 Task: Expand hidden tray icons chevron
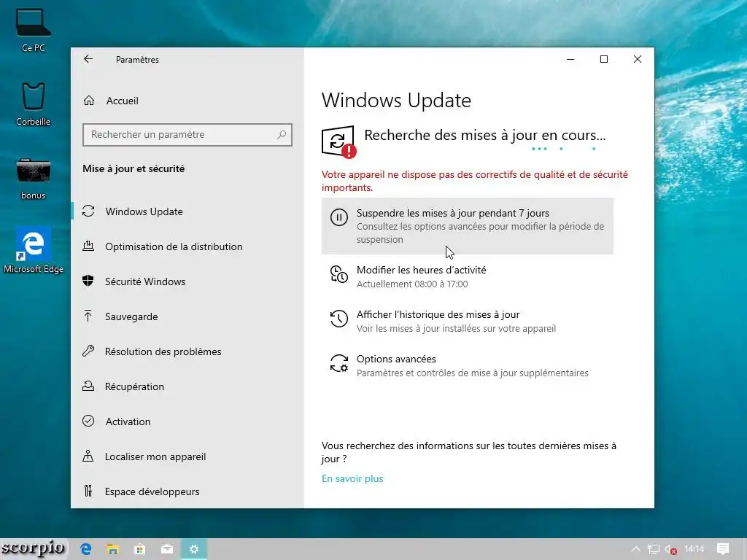(635, 550)
